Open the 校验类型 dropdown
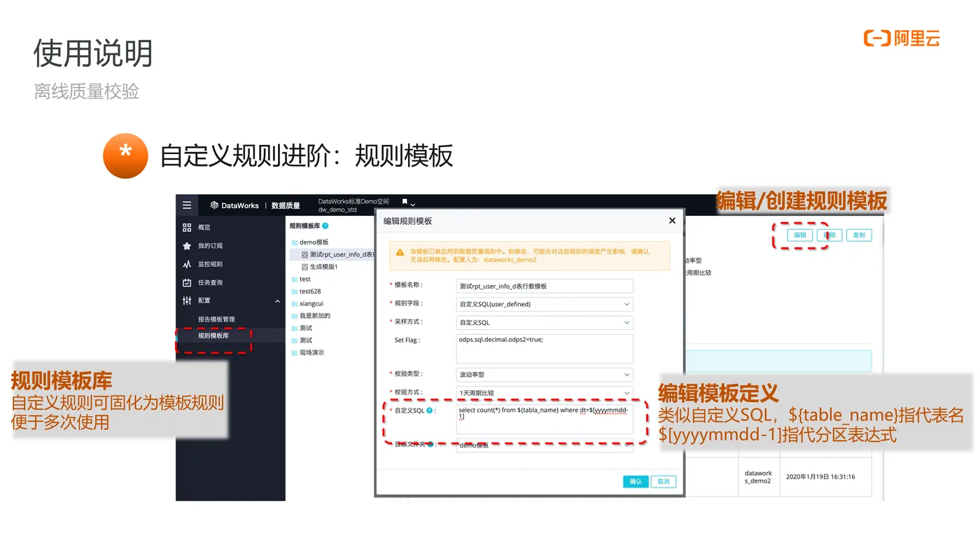This screenshot has height=552, width=980. point(545,375)
